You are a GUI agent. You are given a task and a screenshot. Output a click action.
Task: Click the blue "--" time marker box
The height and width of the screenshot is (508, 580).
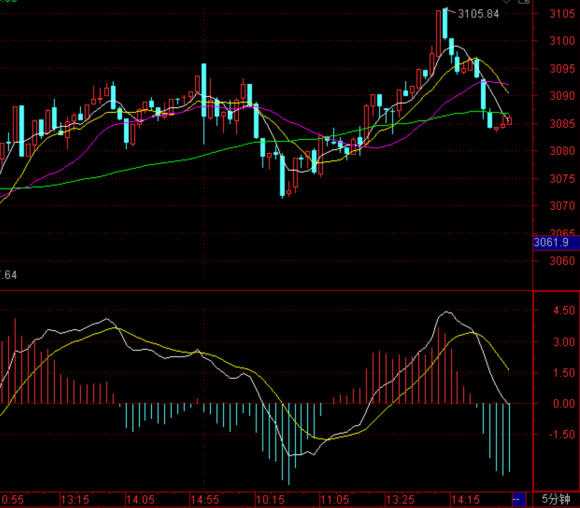click(519, 499)
